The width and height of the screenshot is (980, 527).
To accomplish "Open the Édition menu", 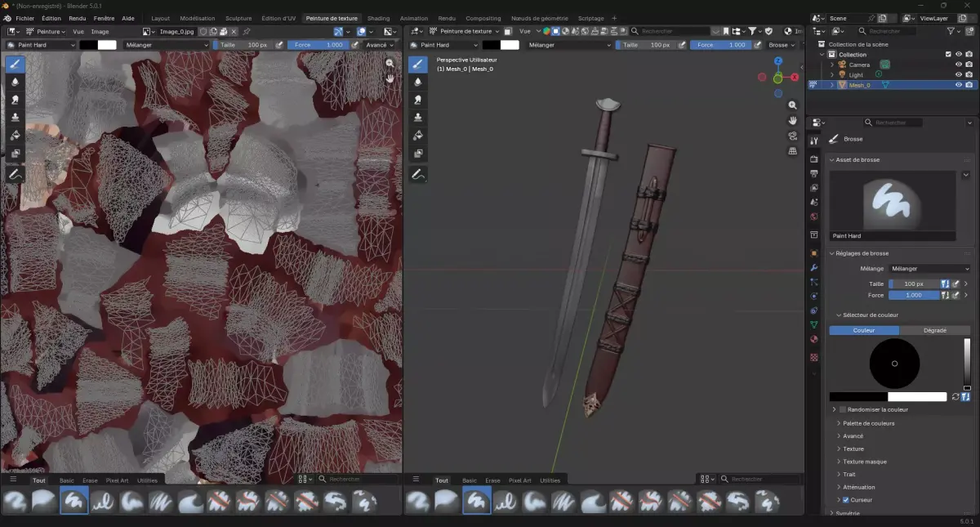I will [51, 18].
